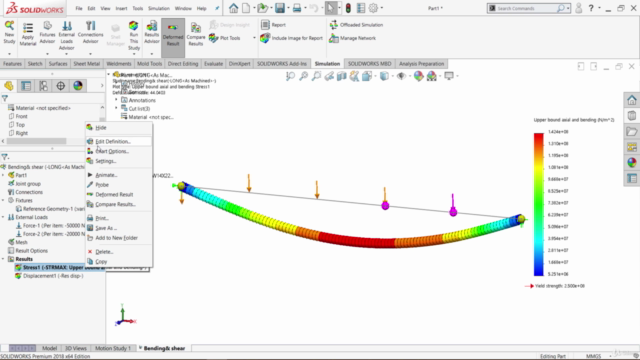Toggle Deformed Result in context menu
Screen dimensions: 640x360
pyautogui.click(x=114, y=194)
